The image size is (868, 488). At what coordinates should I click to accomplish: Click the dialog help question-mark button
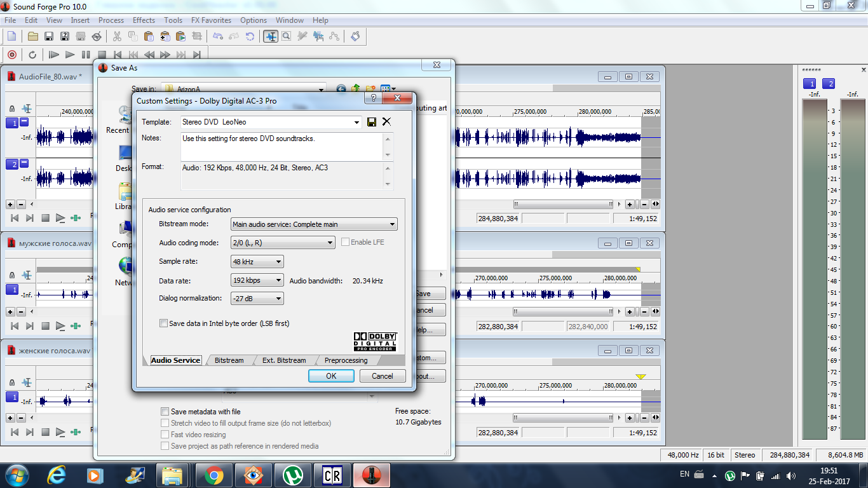(373, 98)
